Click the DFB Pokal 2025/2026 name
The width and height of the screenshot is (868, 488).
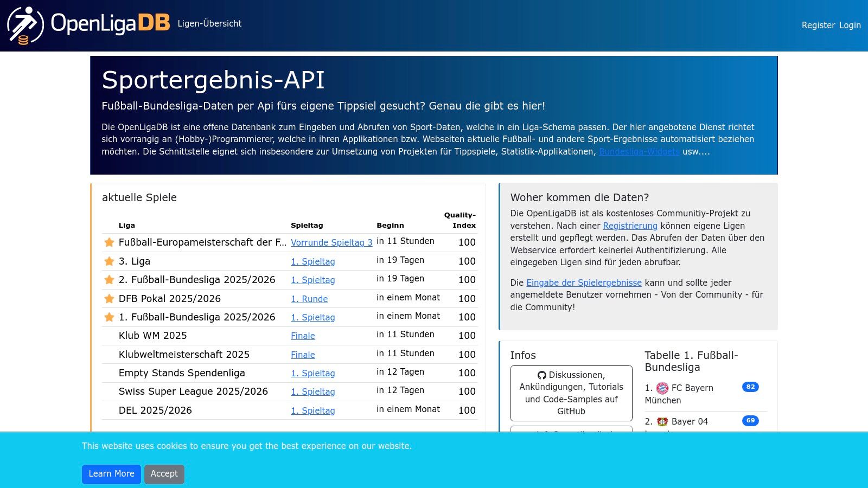(x=170, y=299)
